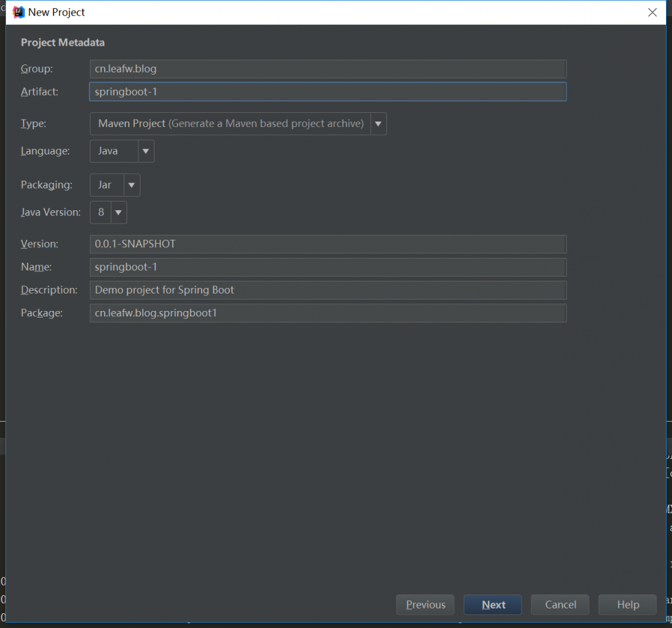
Task: Click the Version input field
Action: [328, 244]
